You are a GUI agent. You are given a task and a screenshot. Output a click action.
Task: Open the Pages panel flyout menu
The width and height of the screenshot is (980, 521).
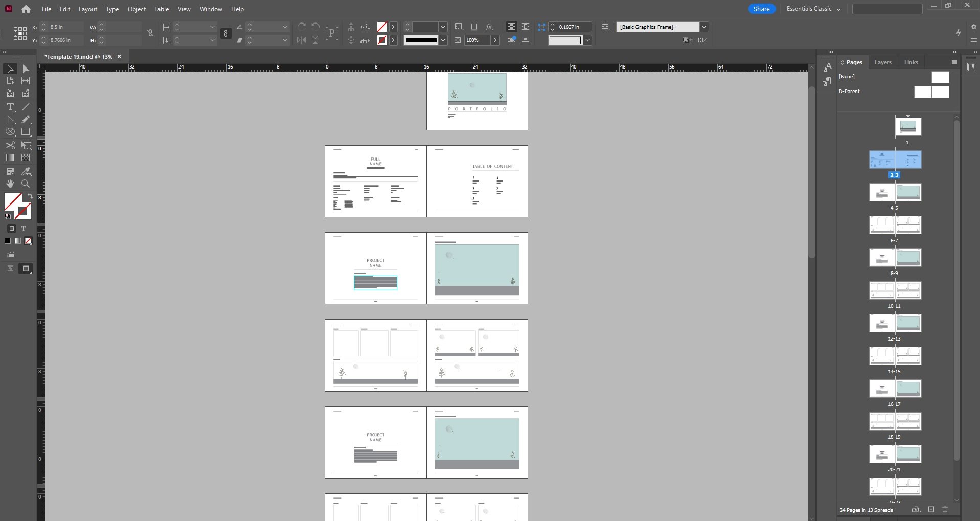click(x=954, y=62)
